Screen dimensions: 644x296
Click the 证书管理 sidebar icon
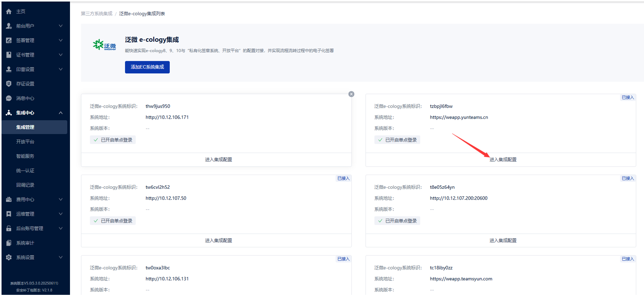coord(9,55)
